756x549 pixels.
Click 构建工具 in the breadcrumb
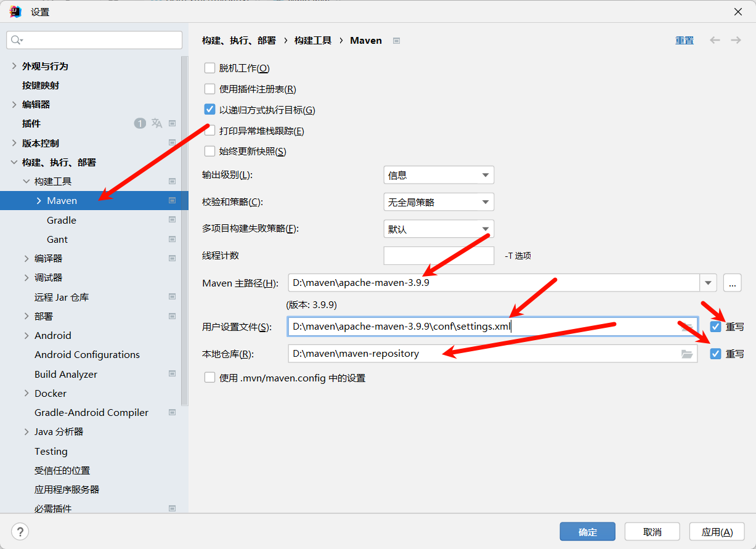tap(313, 40)
